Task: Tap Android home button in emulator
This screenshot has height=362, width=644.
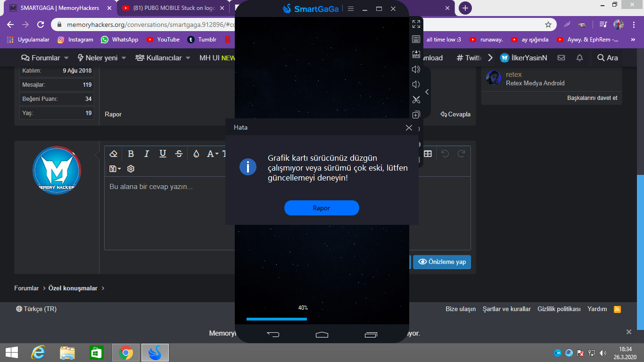Action: click(x=322, y=335)
